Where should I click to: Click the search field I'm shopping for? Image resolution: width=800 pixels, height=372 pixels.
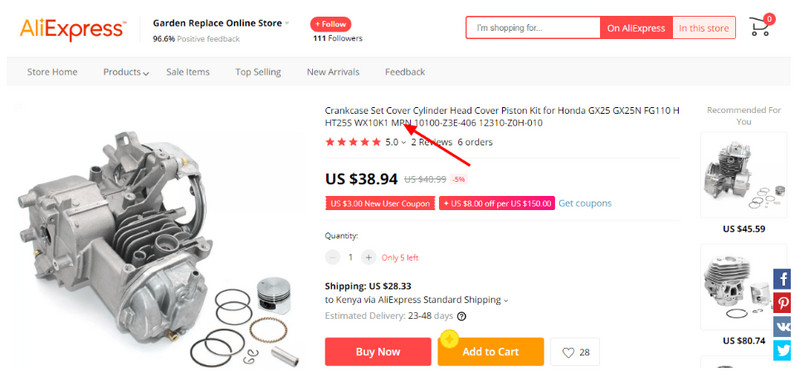pyautogui.click(x=533, y=28)
